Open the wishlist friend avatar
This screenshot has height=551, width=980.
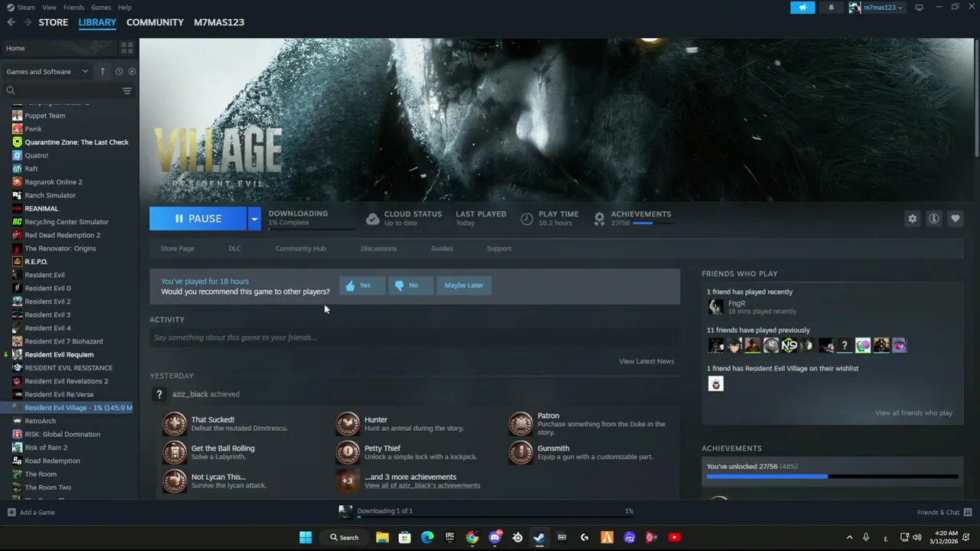click(715, 384)
